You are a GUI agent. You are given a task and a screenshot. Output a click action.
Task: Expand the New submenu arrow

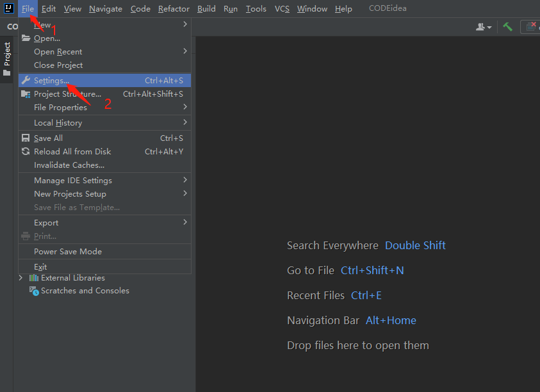pyautogui.click(x=185, y=24)
